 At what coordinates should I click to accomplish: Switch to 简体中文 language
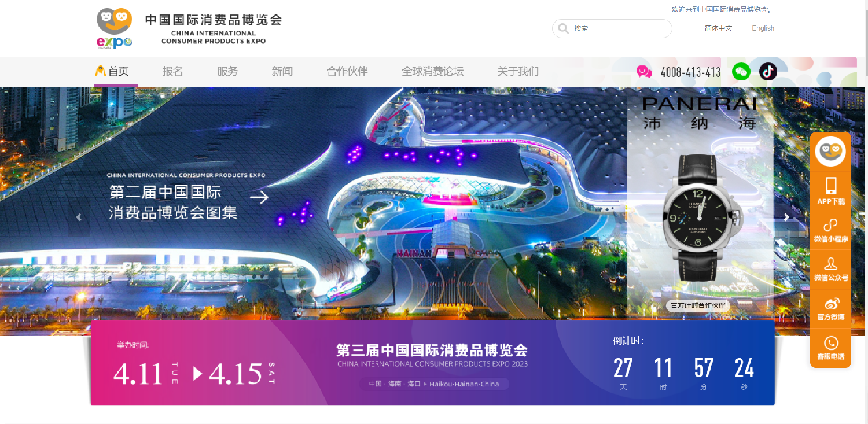coord(718,28)
